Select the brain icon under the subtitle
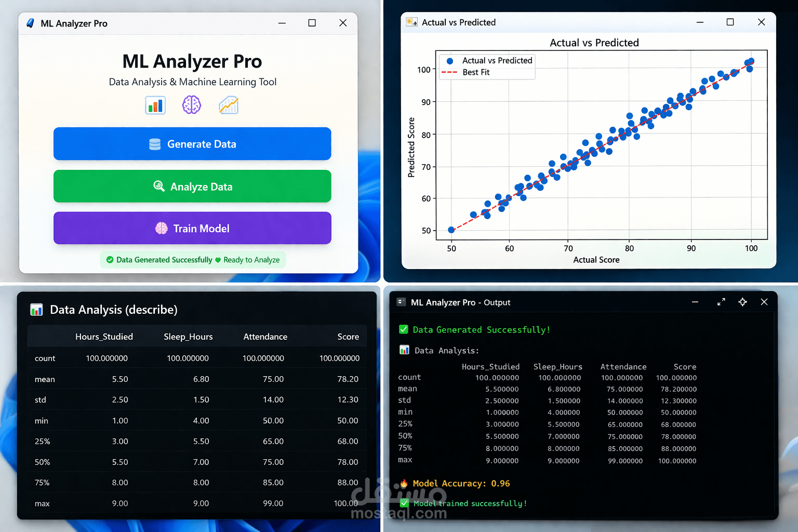Viewport: 798px width, 532px height. 192,104
